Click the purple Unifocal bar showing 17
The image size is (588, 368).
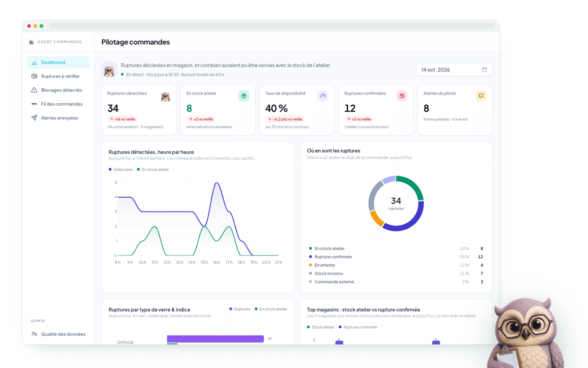[215, 339]
